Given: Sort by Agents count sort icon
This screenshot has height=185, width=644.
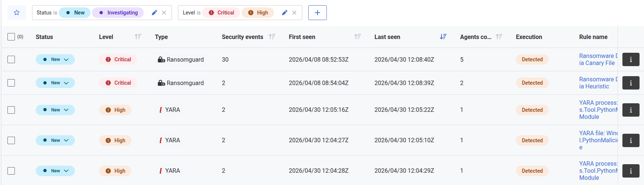Looking at the screenshot, I should [499, 37].
